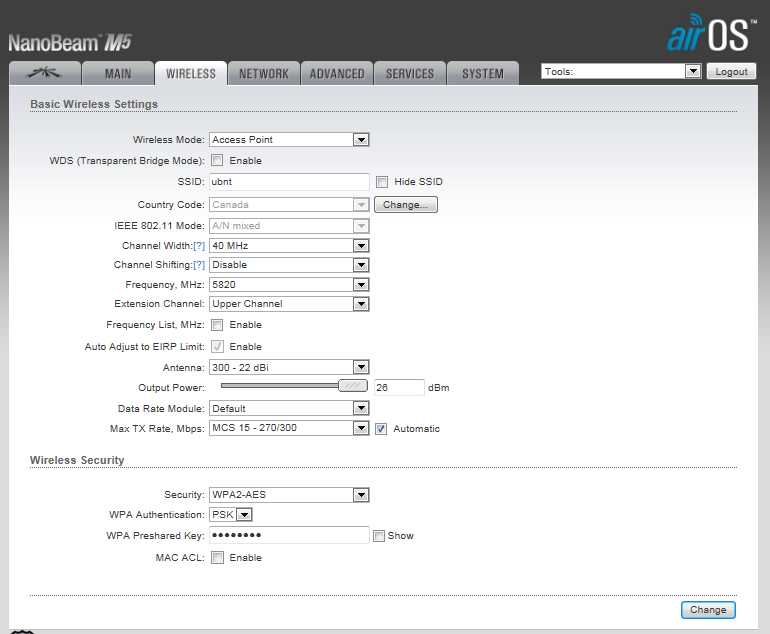The height and width of the screenshot is (634, 770).
Task: Open the Extension Channel dropdown
Action: pyautogui.click(x=289, y=304)
